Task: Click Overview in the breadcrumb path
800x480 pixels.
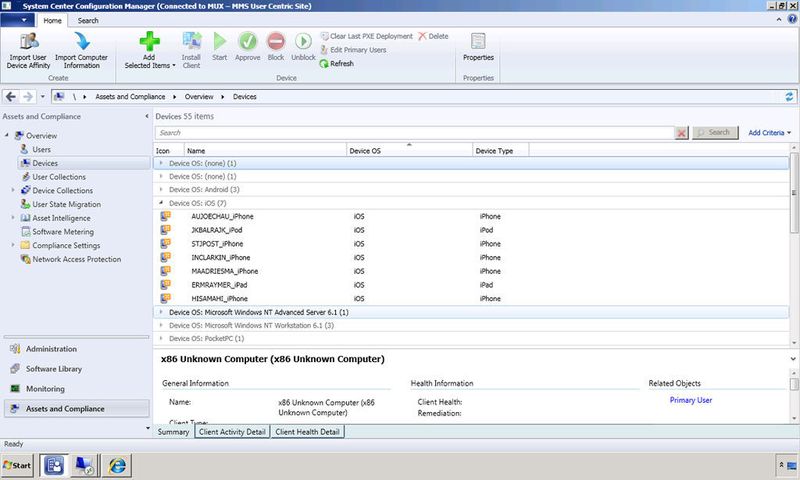Action: [199, 96]
